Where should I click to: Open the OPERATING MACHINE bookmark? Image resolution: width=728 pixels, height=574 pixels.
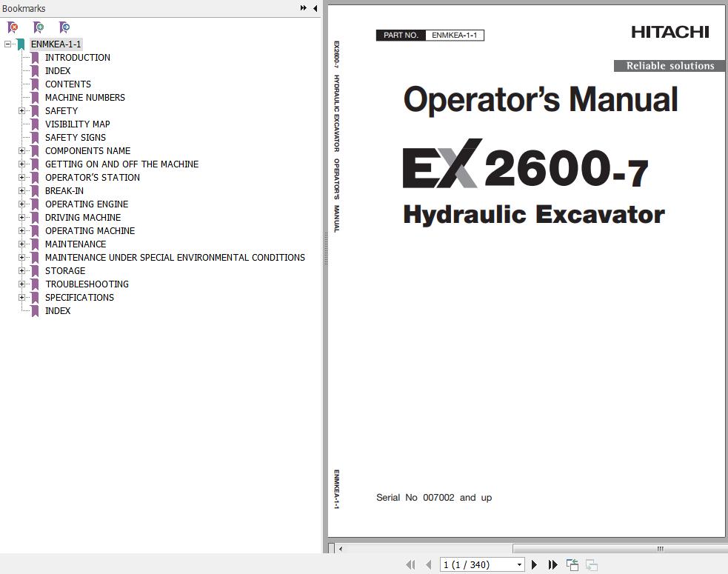click(90, 231)
